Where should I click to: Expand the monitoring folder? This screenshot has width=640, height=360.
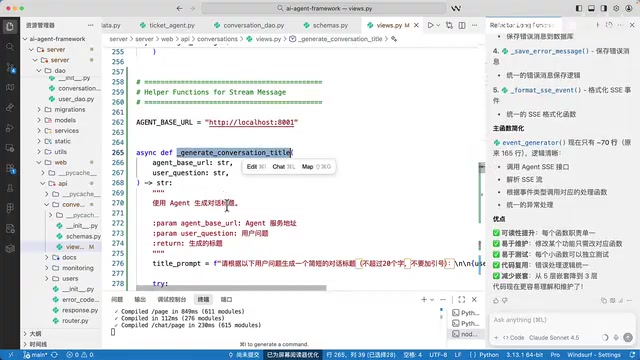point(47,268)
